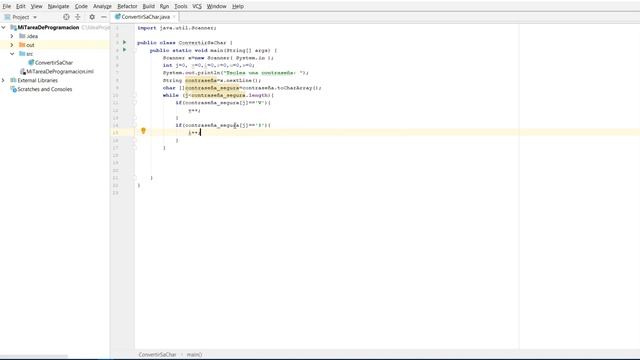Expand External Libraries arrow

4,80
